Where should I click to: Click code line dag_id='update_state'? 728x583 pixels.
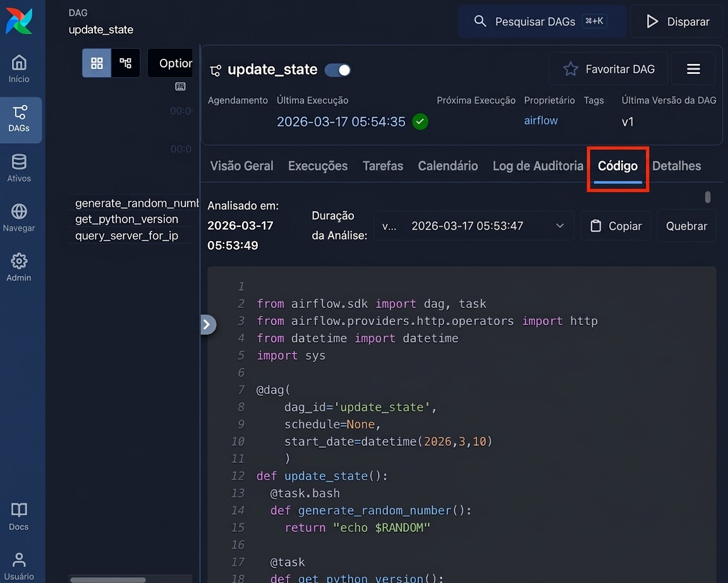coord(360,407)
